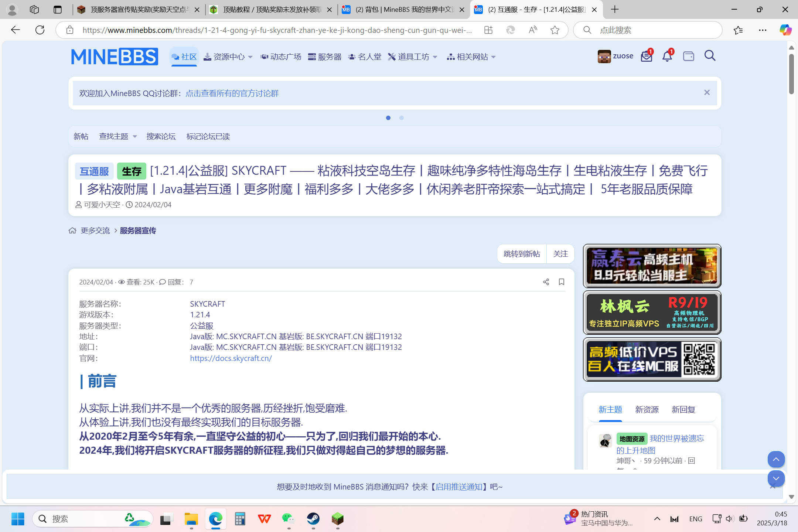The image size is (798, 532).
Task: Open the docs.skycraft.cn link
Action: tap(231, 358)
